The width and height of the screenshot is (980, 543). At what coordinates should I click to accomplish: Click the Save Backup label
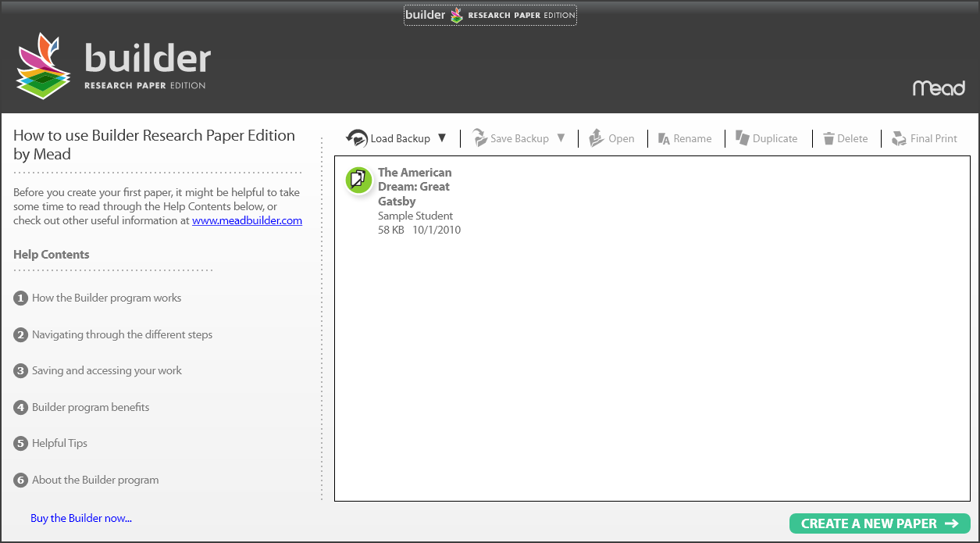point(519,139)
